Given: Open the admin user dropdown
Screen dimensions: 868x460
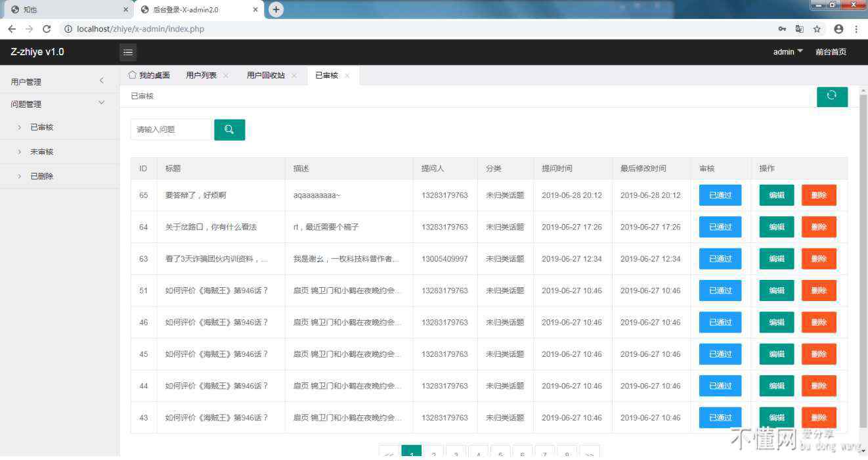Looking at the screenshot, I should [788, 52].
